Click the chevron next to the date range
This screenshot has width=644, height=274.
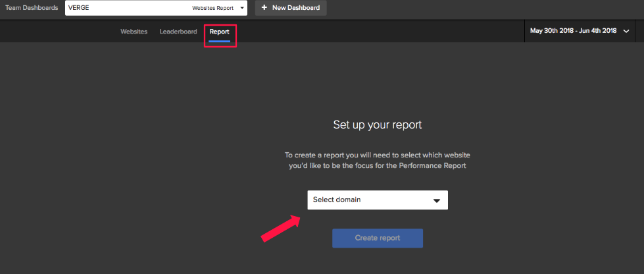coord(626,31)
